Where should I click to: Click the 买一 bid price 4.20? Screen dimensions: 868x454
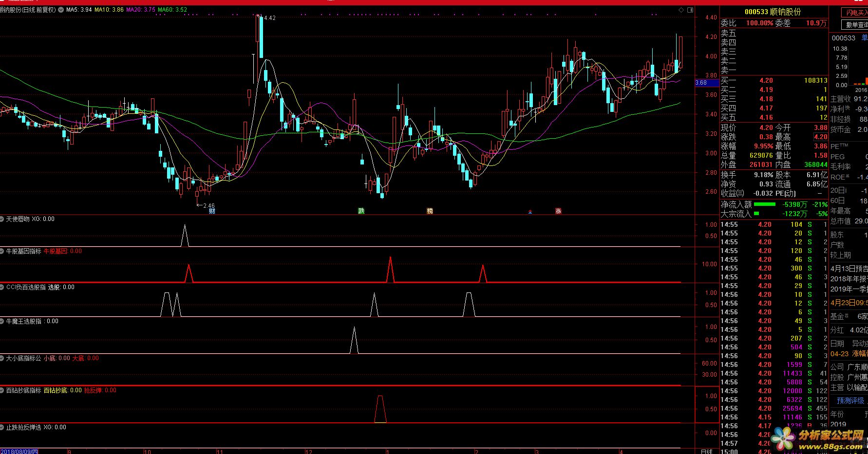pos(766,80)
